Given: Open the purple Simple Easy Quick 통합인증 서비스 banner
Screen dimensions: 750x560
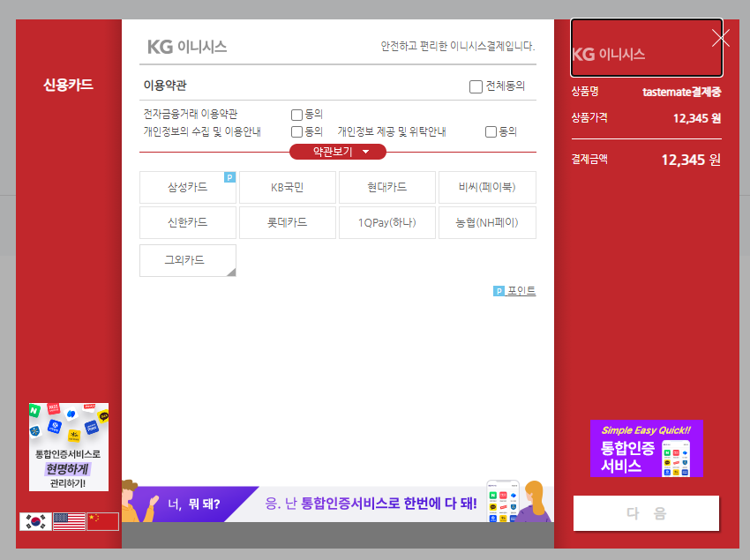Looking at the screenshot, I should (x=646, y=449).
